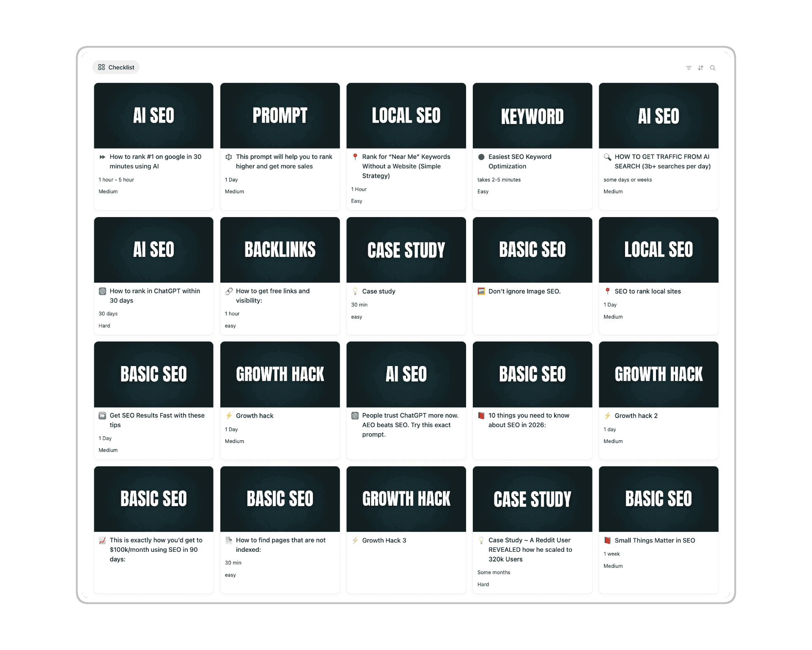Click the fast-forward icon beside 'rank #1 on google'
The height and width of the screenshot is (650, 812).
click(102, 157)
